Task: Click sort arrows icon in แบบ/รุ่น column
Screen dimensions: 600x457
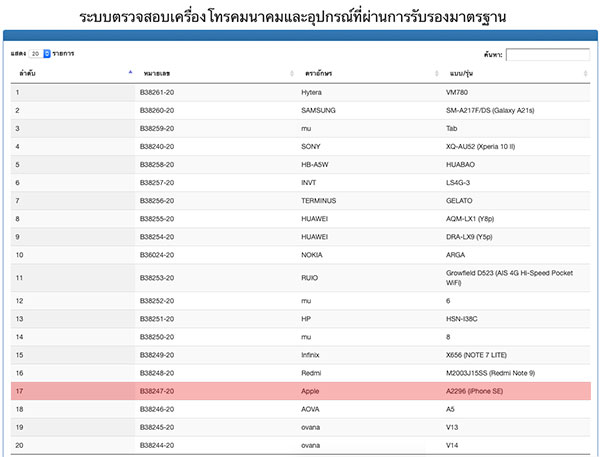Action: pyautogui.click(x=586, y=73)
